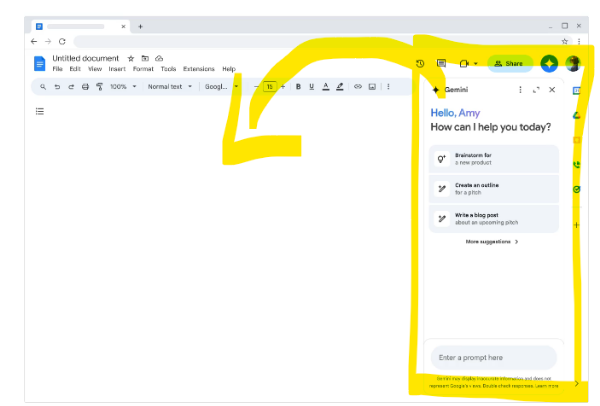Click the search menus magnifier icon
600x406 pixels.
tap(43, 87)
